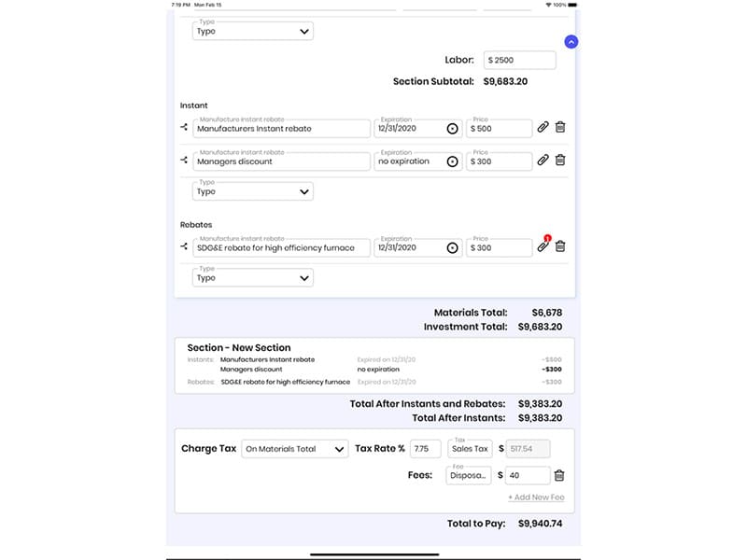Image resolution: width=747 pixels, height=560 pixels.
Task: Click share icon beside Managers discount
Action: (x=184, y=161)
